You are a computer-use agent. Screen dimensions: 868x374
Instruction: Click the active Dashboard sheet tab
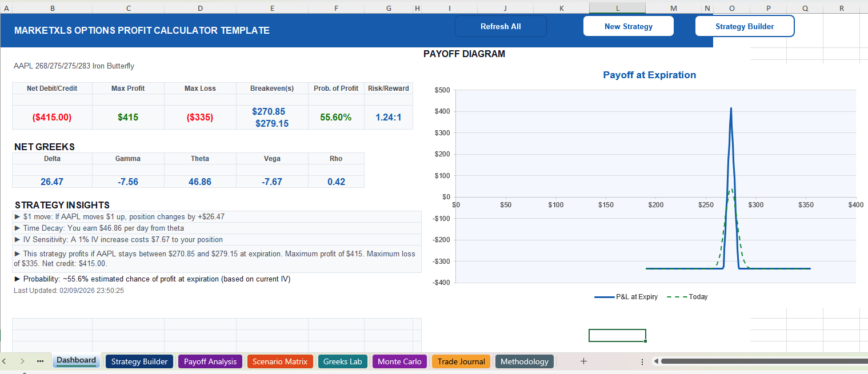(x=75, y=360)
